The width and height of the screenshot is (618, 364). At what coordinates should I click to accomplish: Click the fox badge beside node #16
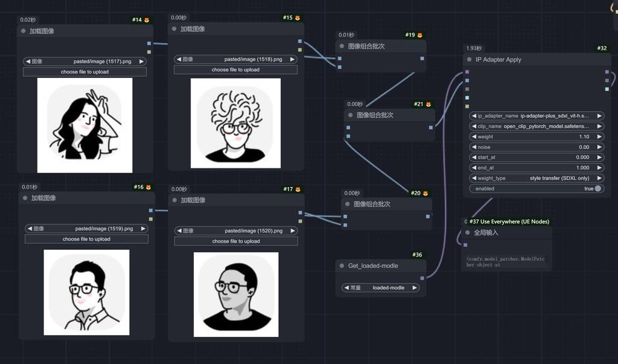coord(148,187)
